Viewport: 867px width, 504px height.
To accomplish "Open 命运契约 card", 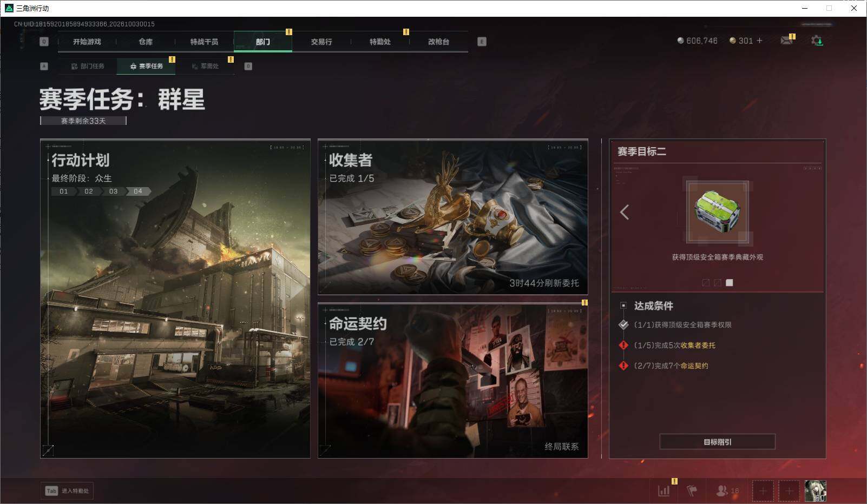I will pos(453,380).
